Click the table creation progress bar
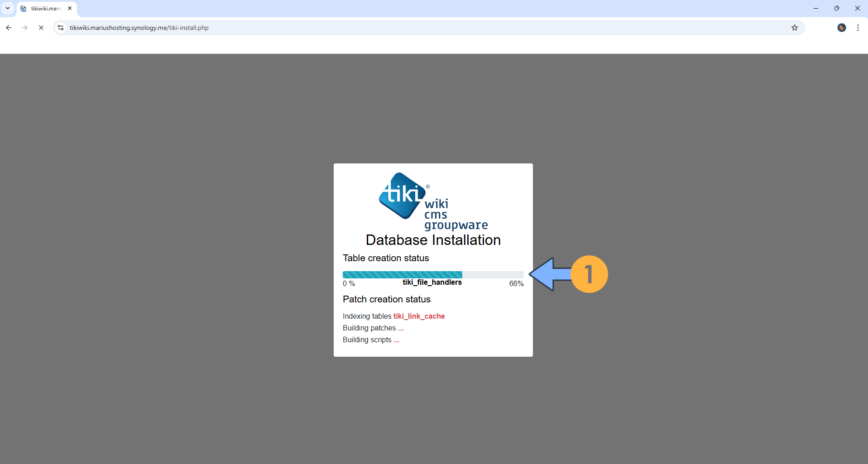Viewport: 868px width, 464px height. click(432, 274)
